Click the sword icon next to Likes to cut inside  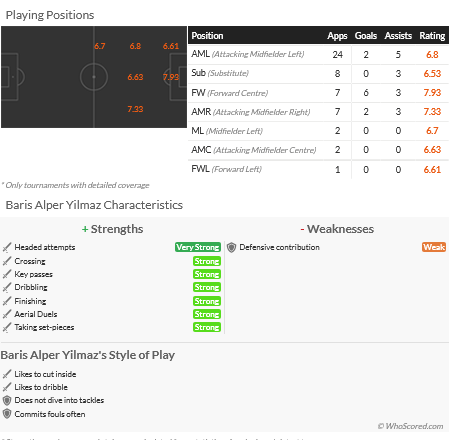pos(7,374)
